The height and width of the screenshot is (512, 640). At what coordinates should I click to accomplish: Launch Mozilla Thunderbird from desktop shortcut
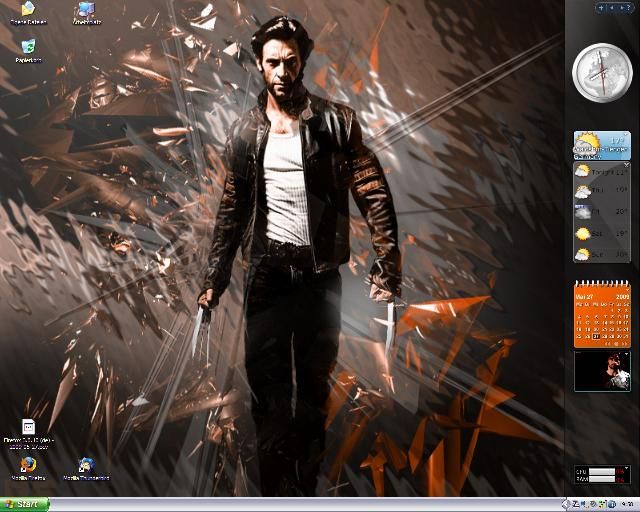(86, 469)
